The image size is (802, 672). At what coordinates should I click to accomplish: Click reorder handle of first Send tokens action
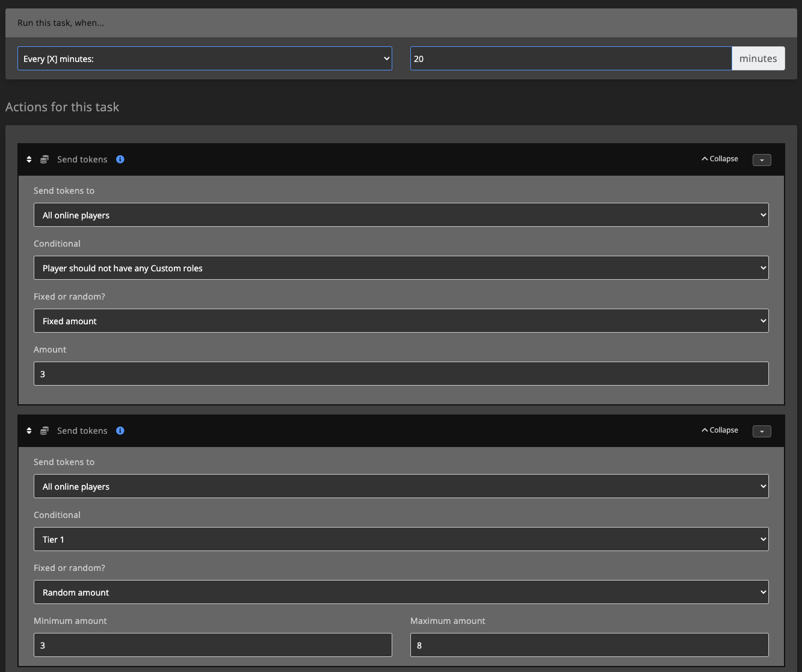(x=29, y=159)
